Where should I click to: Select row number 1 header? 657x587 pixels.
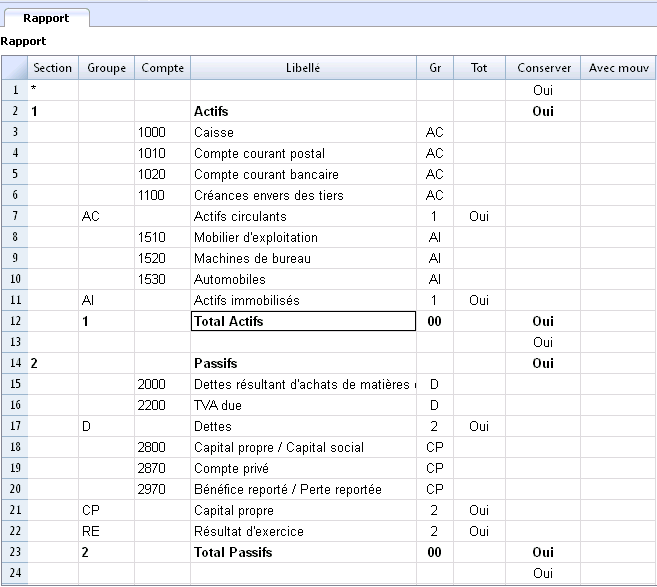[x=15, y=90]
